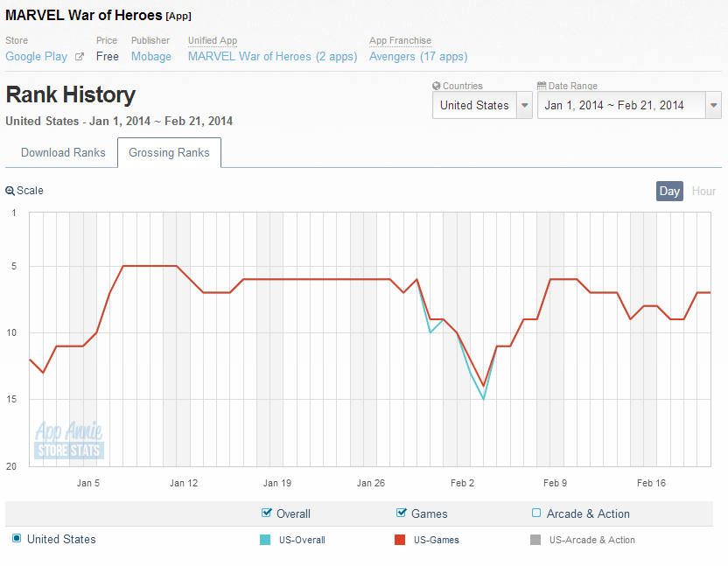Click the Jan 19 x-axis date label
The image size is (728, 566).
(x=277, y=483)
